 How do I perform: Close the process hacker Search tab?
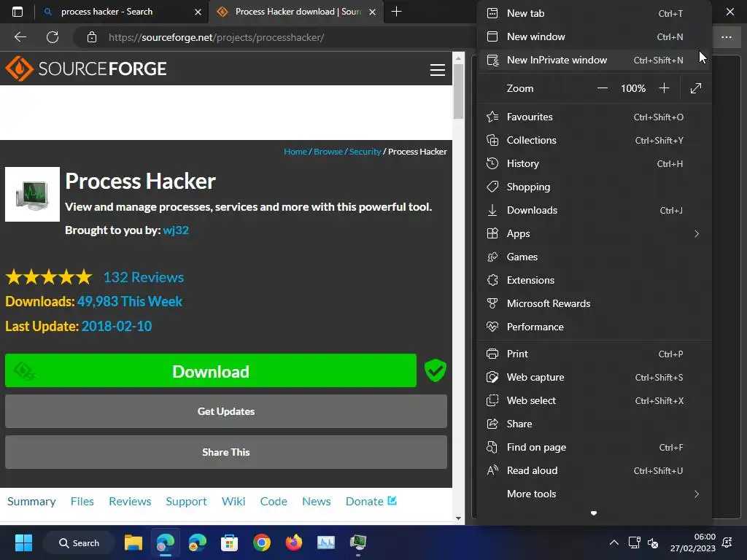(198, 12)
